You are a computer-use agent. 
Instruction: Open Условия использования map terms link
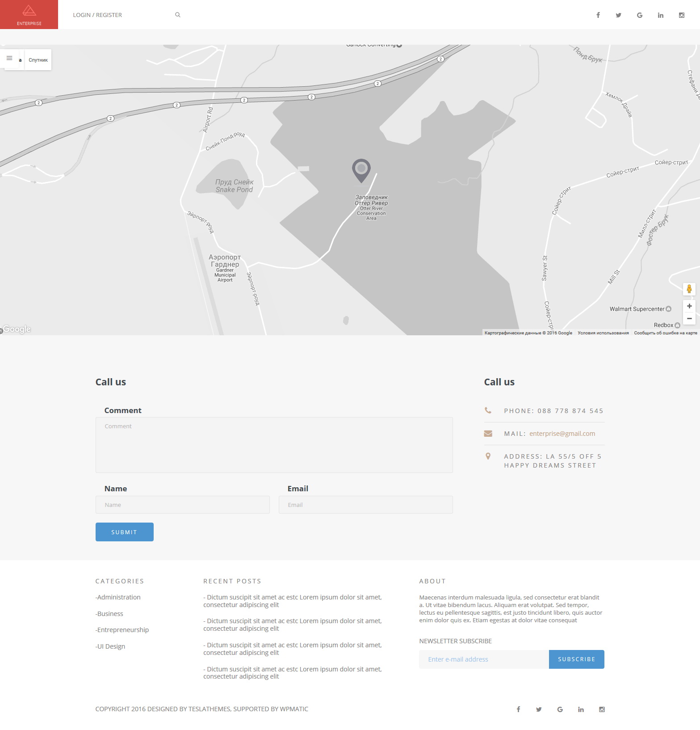point(603,333)
